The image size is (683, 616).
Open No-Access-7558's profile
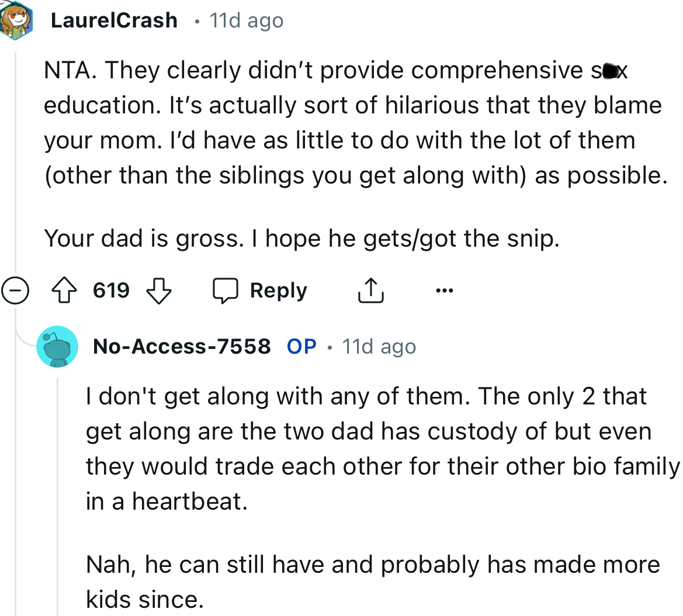tap(182, 346)
